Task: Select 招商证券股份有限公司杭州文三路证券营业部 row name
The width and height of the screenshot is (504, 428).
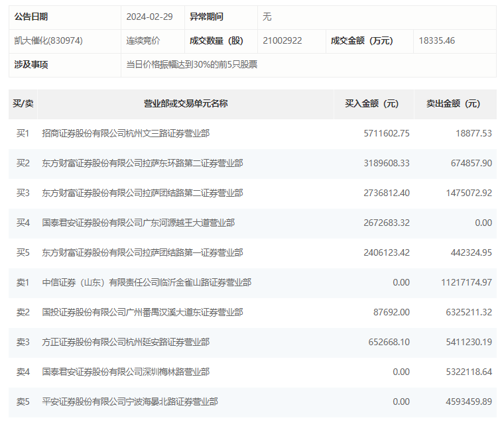Action: click(126, 133)
